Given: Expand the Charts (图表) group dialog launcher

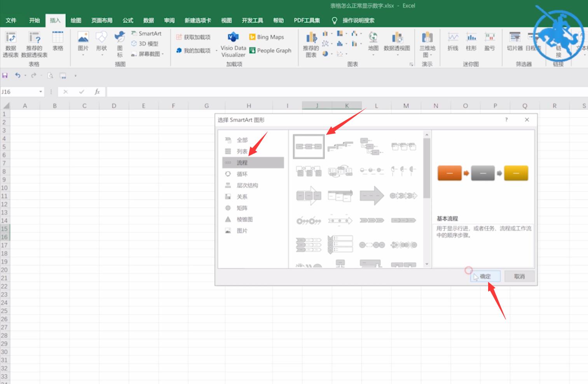Looking at the screenshot, I should [411, 65].
